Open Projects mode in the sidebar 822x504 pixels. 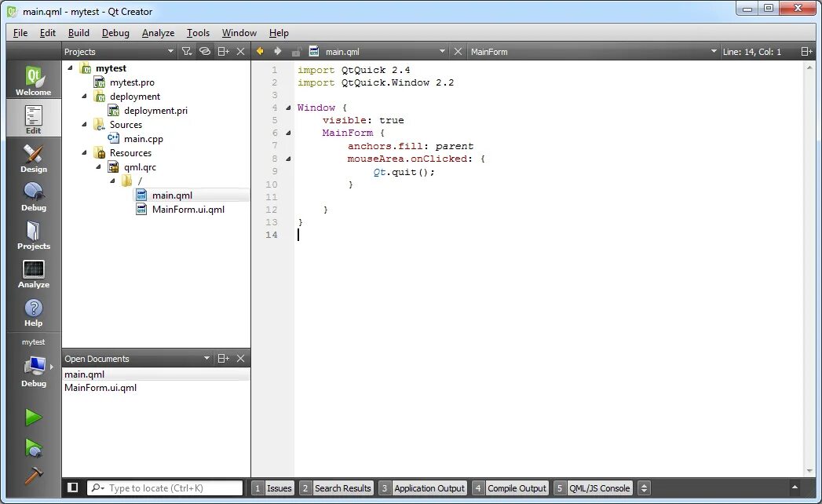coord(34,235)
